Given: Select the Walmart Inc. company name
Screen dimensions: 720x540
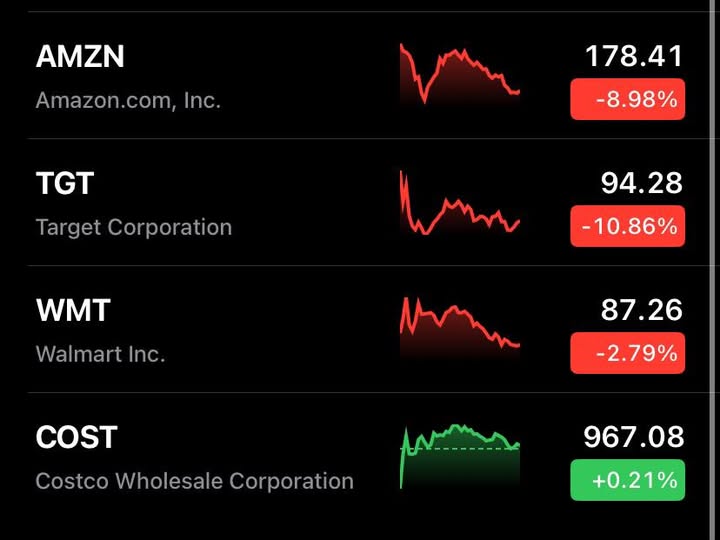Looking at the screenshot, I should (x=100, y=355).
